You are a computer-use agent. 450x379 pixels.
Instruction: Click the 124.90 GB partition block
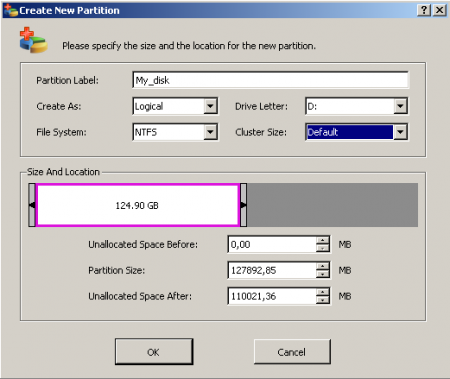(138, 205)
